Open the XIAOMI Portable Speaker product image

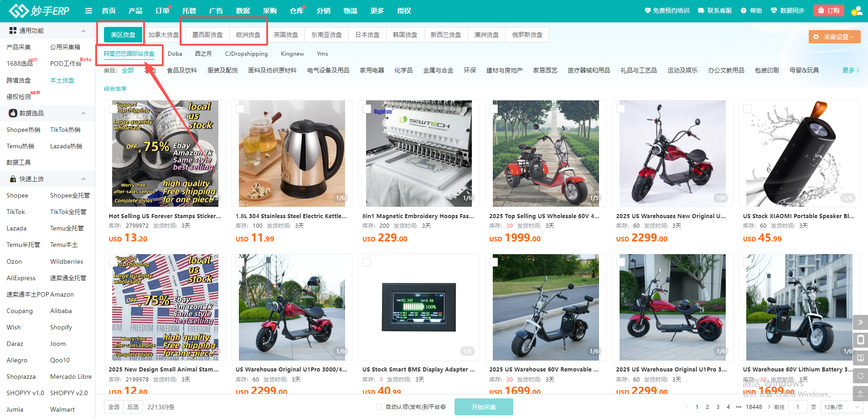[800, 154]
